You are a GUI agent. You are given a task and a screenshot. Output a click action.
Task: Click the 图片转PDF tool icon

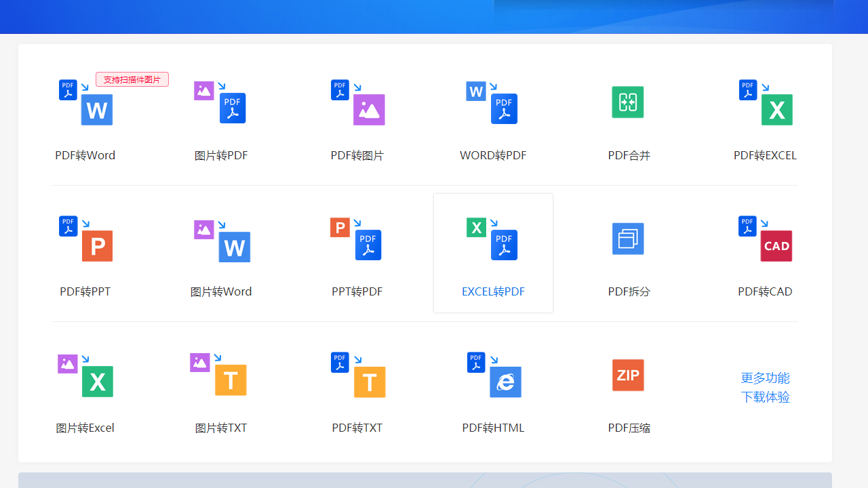pyautogui.click(x=220, y=102)
